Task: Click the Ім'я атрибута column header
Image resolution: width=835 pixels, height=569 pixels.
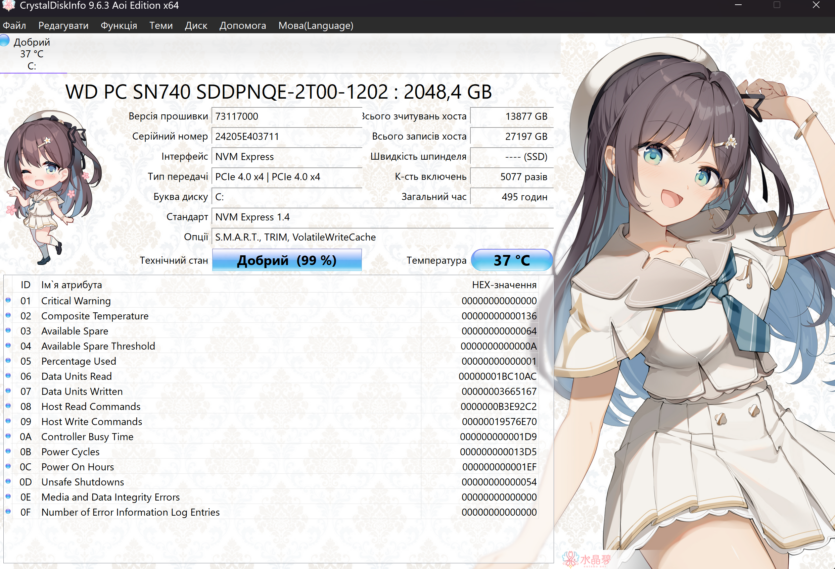Action: coord(71,285)
